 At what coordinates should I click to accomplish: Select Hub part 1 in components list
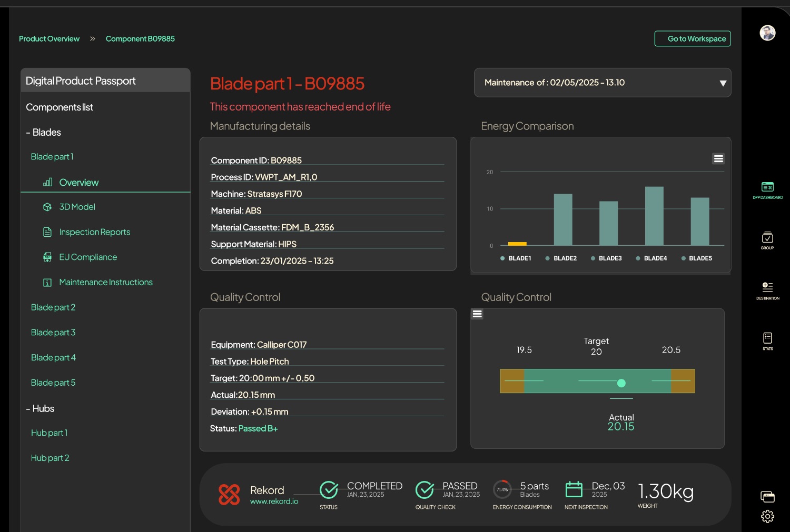point(50,433)
